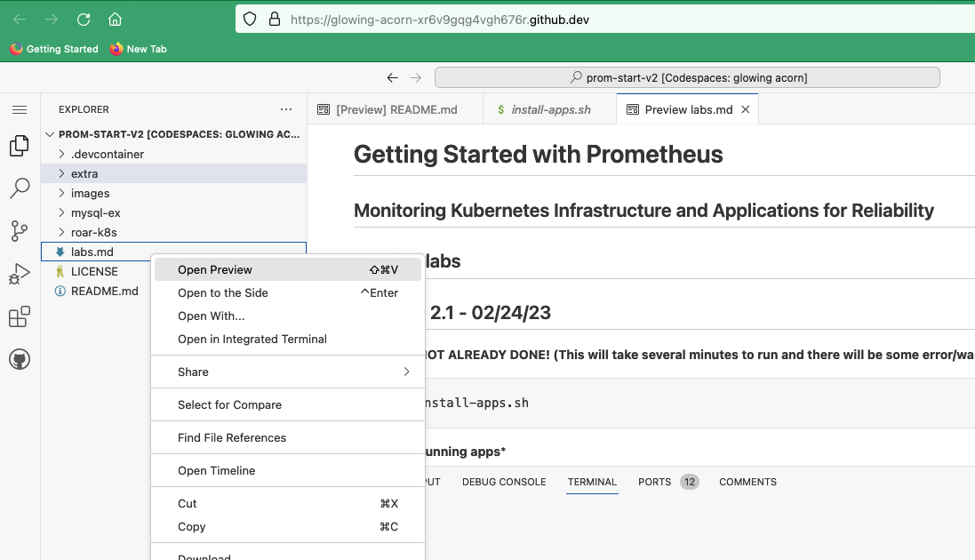Expand the mysql-ex folder
Screen dimensions: 975x560
tap(95, 212)
